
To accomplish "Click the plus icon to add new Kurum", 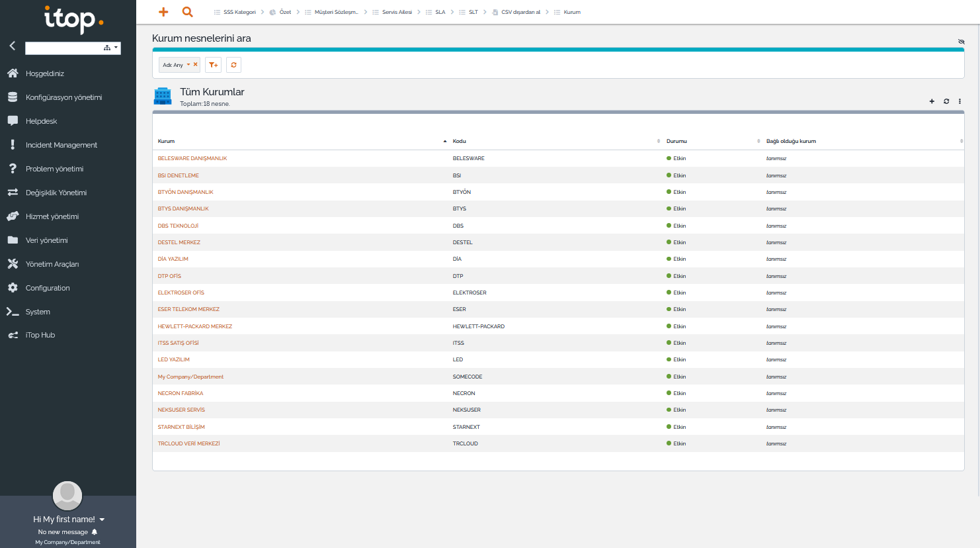I will click(x=932, y=101).
